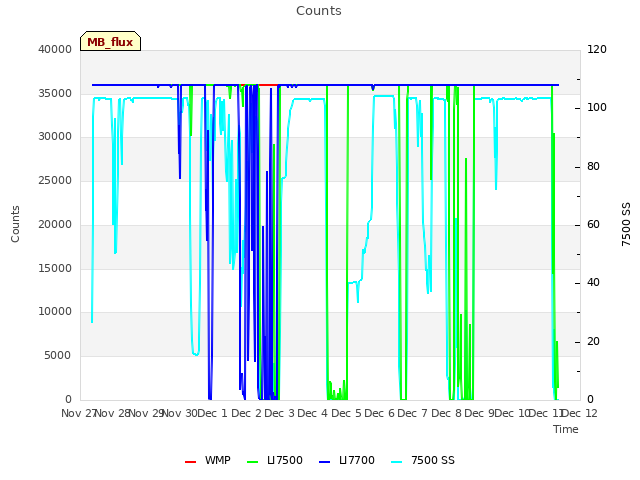This screenshot has height=480, width=640.
Task: Click the 15000 y-axis tick label
Action: coord(55,268)
